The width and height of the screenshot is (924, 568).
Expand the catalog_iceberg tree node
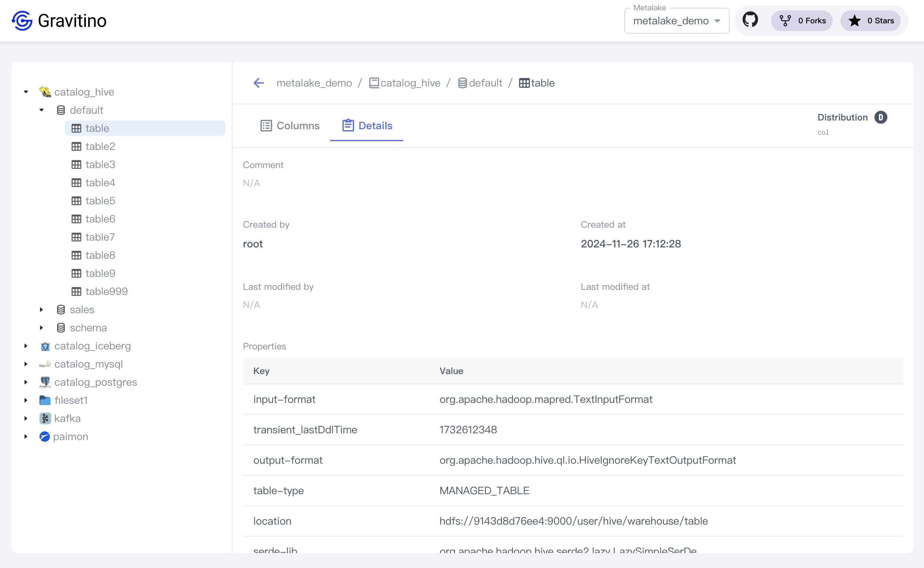[26, 346]
